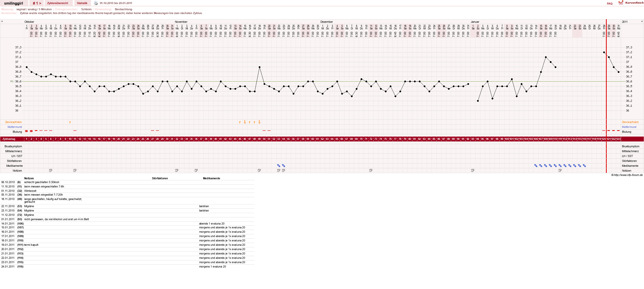
Task: Select note row 'termi kaputt'
Action: click(x=31, y=245)
